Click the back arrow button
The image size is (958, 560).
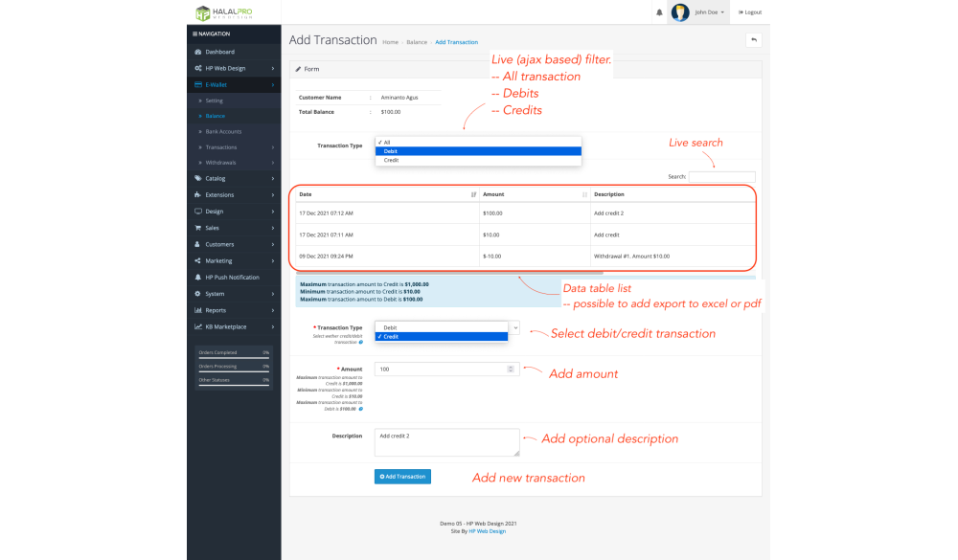(x=753, y=40)
